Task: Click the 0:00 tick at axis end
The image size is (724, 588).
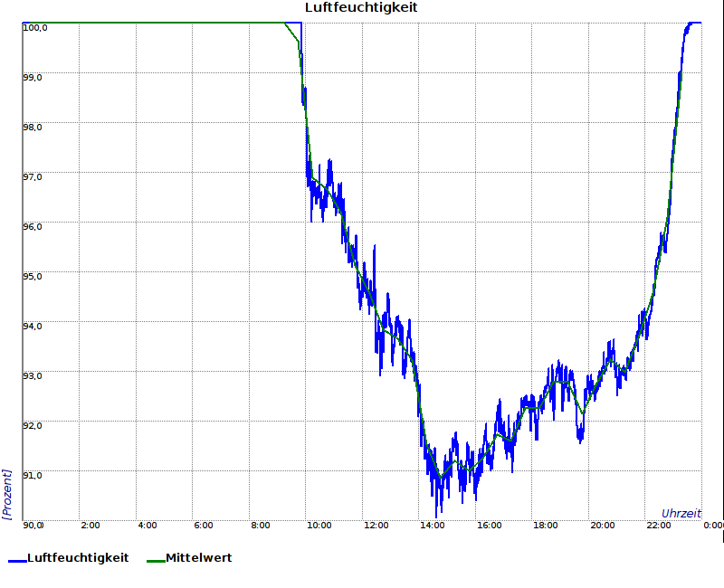Action: click(x=713, y=526)
